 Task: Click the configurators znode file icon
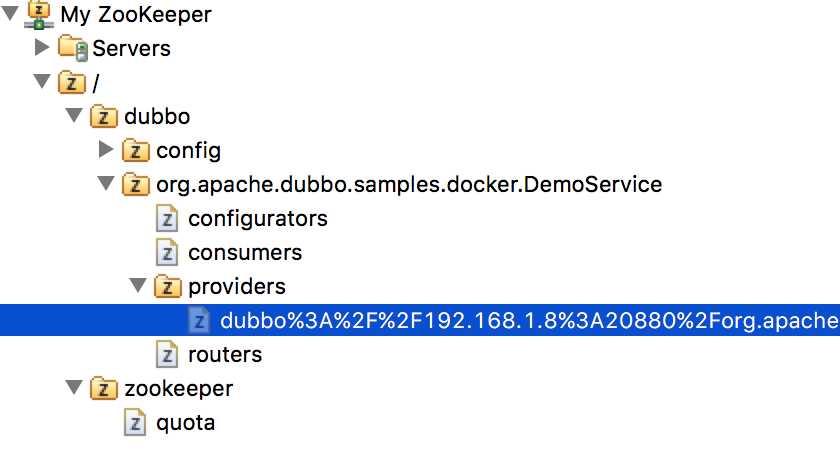(167, 219)
